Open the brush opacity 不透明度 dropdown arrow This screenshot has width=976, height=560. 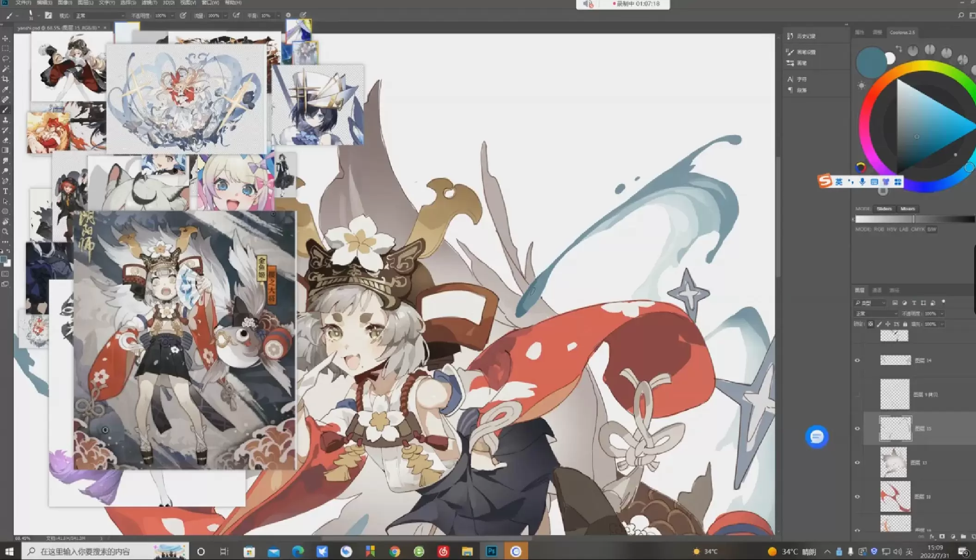click(x=172, y=16)
